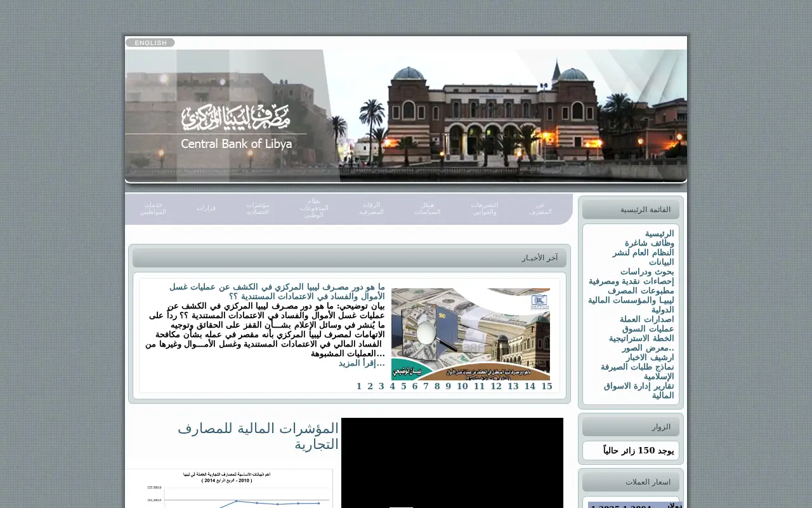This screenshot has height=508, width=812.
Task: Go to news page 1
Action: 359,386
